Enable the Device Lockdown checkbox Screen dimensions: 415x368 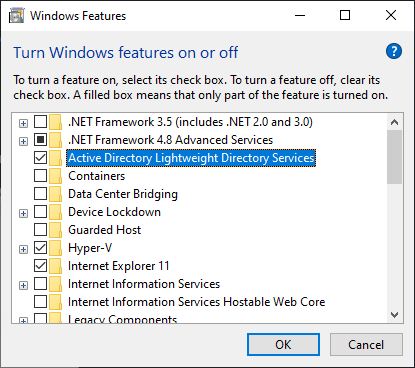[40, 212]
